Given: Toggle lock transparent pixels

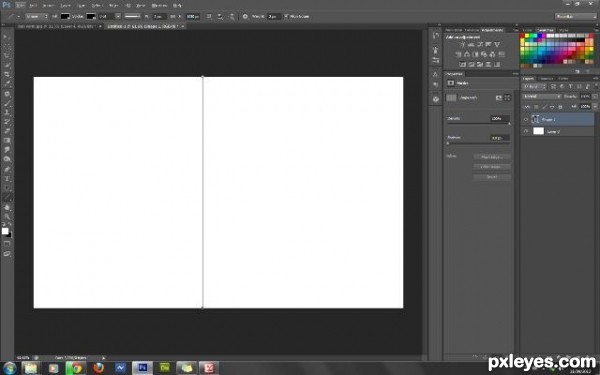Looking at the screenshot, I should click(536, 107).
